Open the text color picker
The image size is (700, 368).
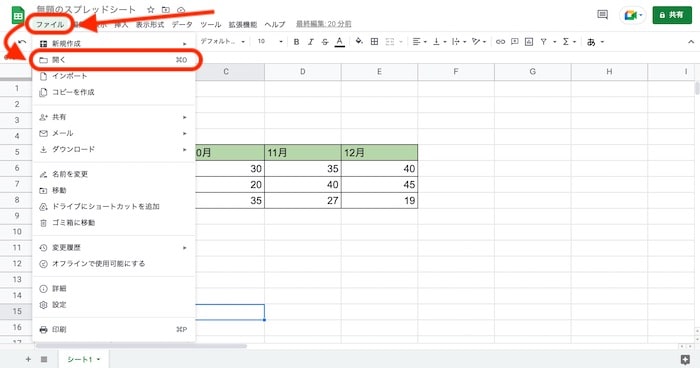coord(340,42)
